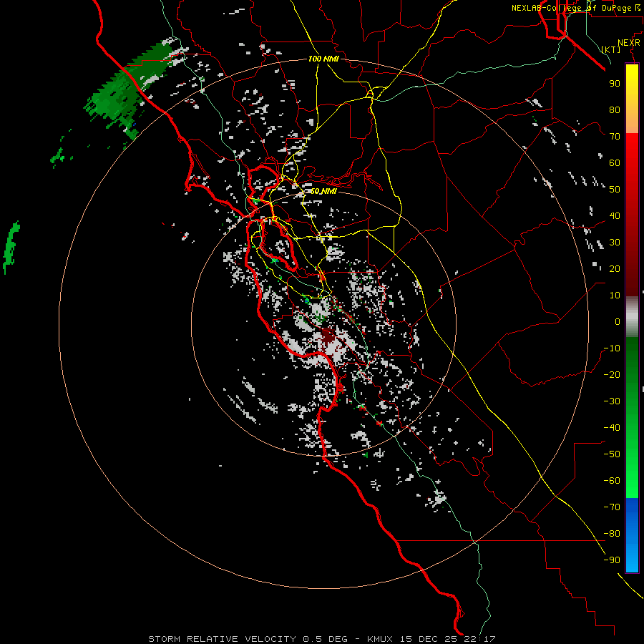
Task: Click the dark red velocity patch near radar center
Action: click(x=328, y=336)
